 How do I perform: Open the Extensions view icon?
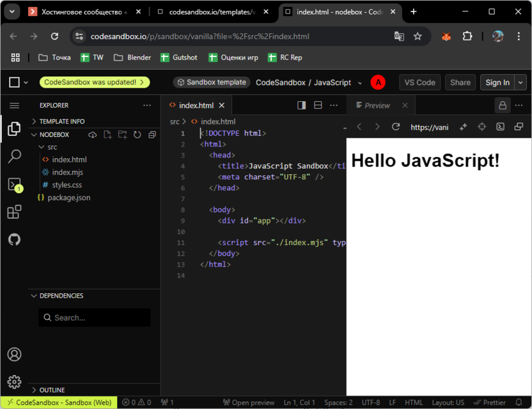coord(14,212)
